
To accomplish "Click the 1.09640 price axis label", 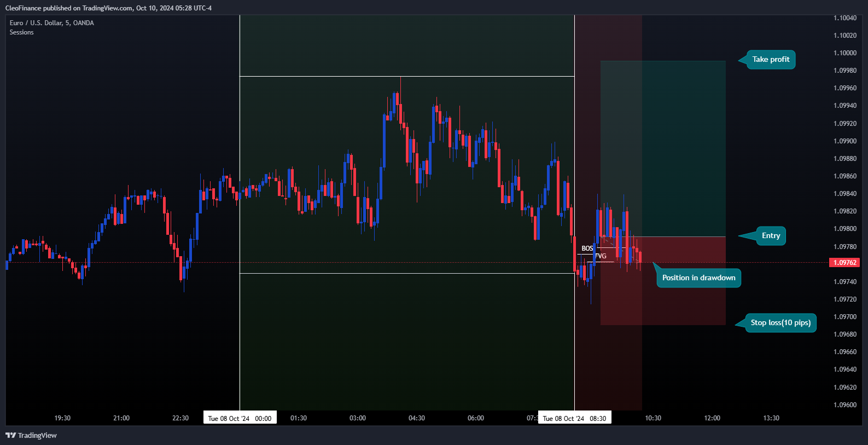I will click(x=845, y=369).
